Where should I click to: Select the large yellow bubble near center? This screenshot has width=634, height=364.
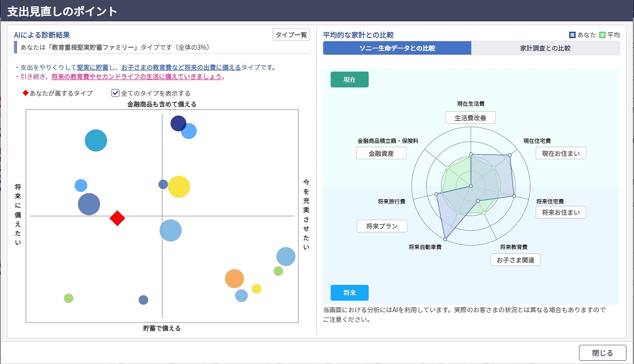(179, 187)
